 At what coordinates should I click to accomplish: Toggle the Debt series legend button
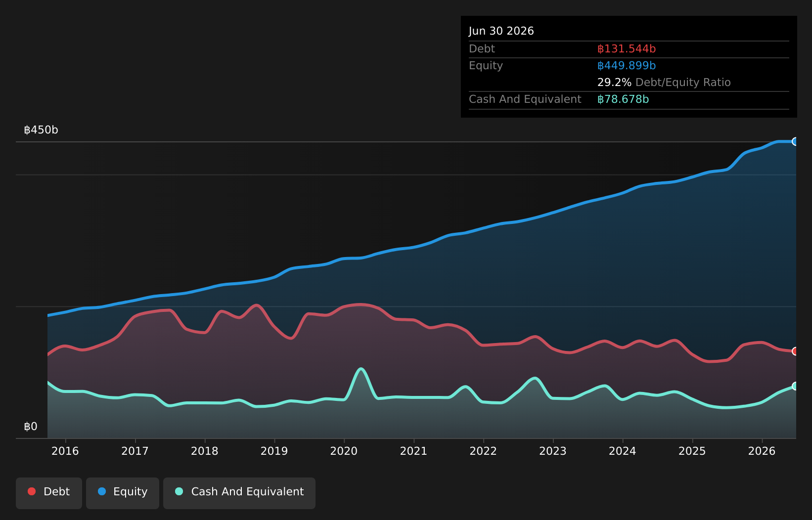(49, 493)
